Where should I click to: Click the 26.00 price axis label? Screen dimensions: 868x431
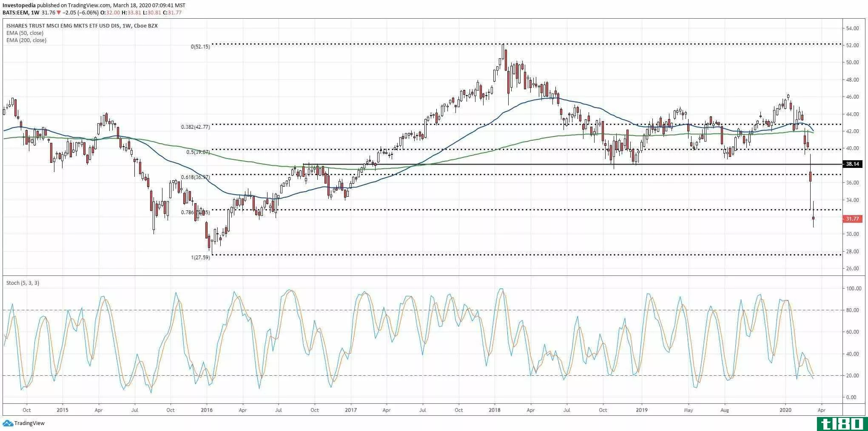(852, 269)
